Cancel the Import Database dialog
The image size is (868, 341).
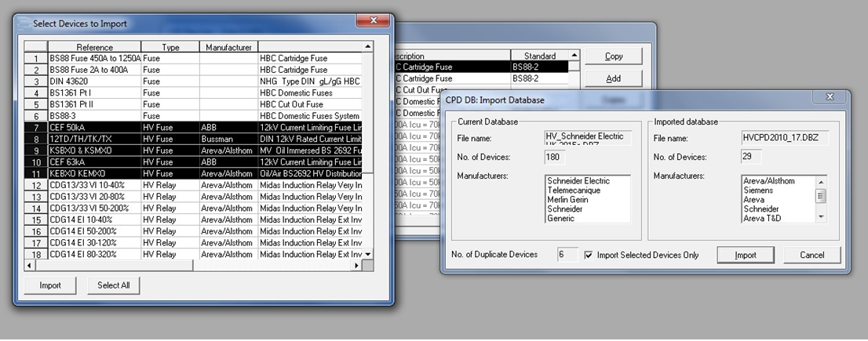pyautogui.click(x=812, y=255)
